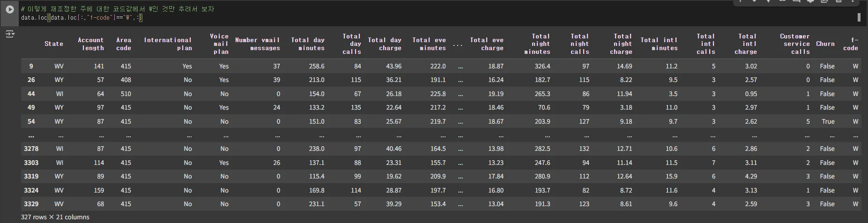The width and height of the screenshot is (868, 223).
Task: Click row index 3278
Action: 31,149
